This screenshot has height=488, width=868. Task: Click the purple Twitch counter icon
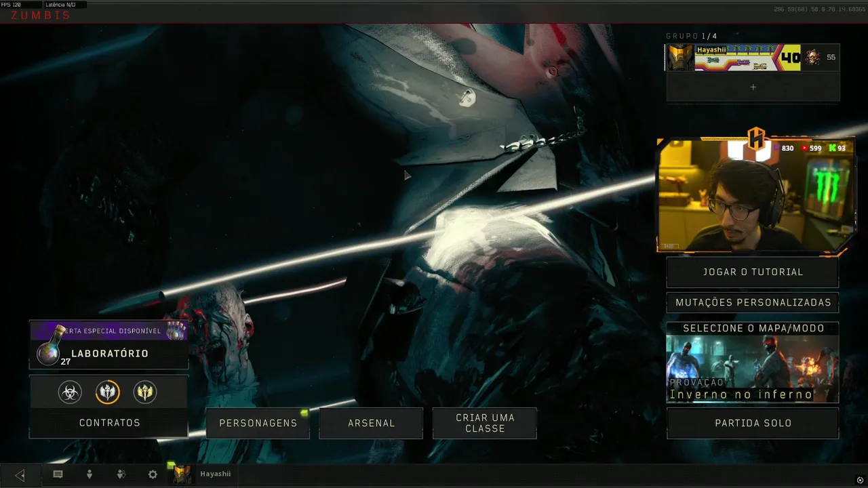(777, 148)
